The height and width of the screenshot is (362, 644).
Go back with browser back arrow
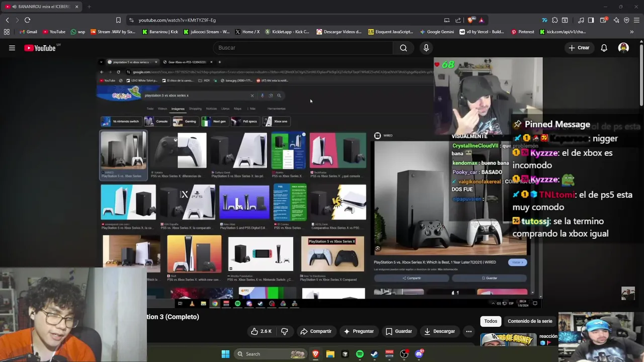click(x=7, y=20)
